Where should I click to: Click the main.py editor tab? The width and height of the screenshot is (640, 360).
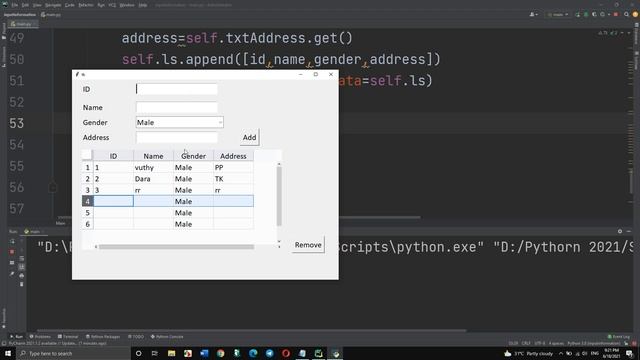point(23,24)
